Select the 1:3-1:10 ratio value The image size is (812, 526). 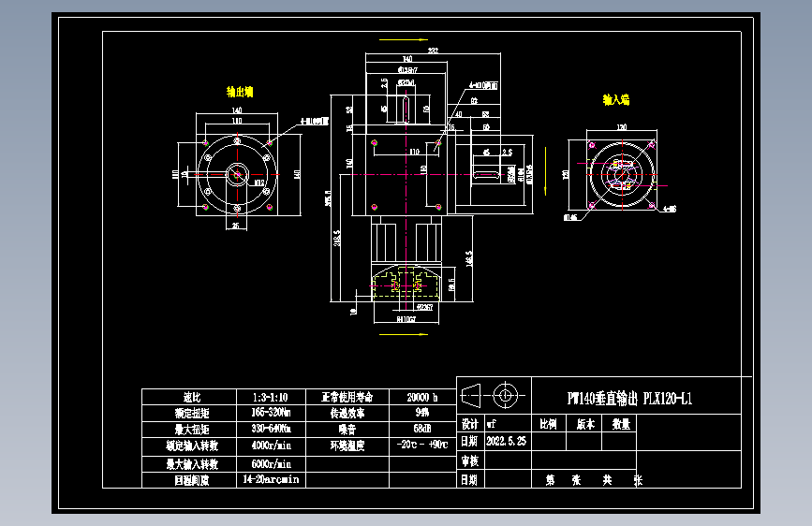pos(271,397)
